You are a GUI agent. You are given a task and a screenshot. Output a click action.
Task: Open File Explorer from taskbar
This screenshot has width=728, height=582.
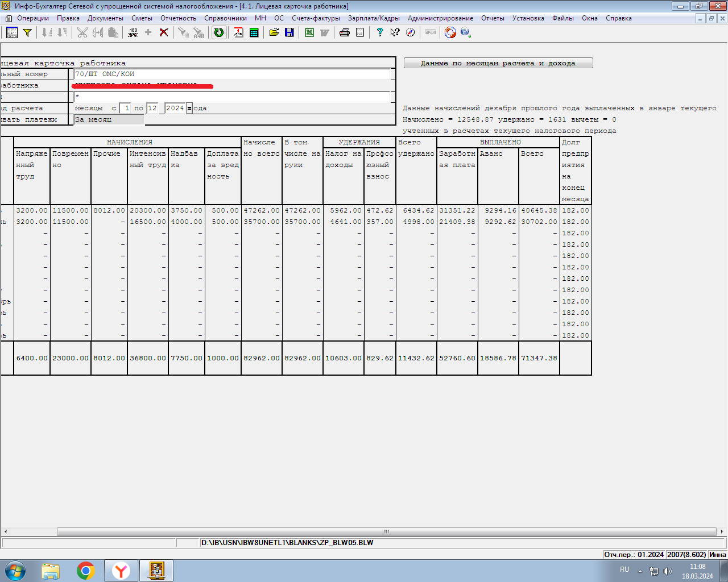click(51, 571)
